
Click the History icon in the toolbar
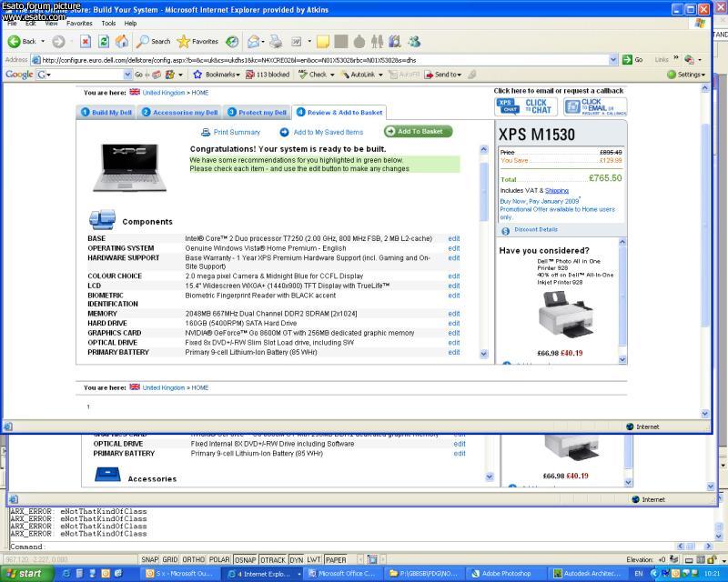232,42
